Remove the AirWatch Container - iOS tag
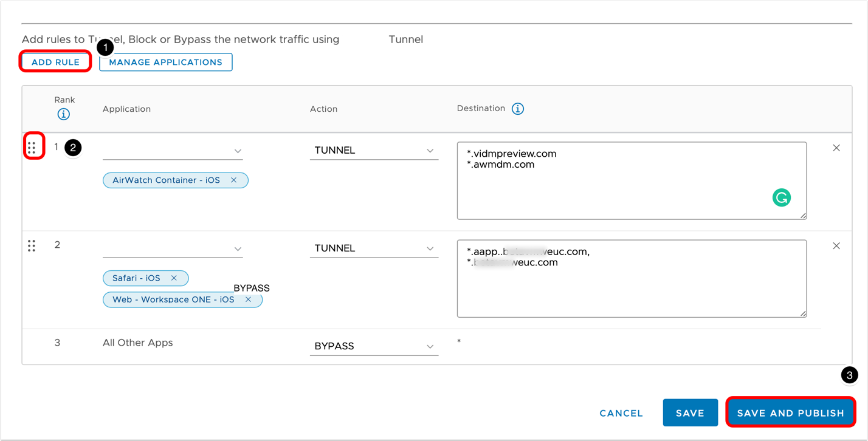The width and height of the screenshot is (868, 441). [234, 180]
